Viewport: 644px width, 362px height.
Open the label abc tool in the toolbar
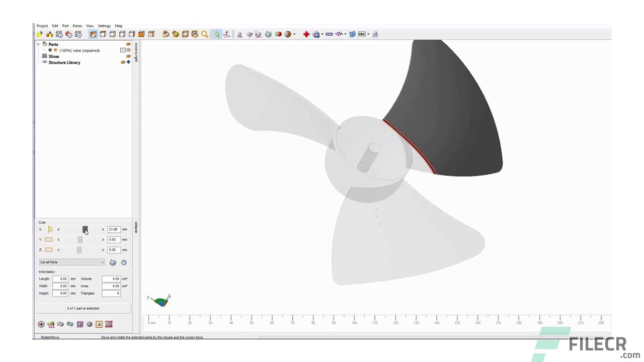click(x=361, y=34)
